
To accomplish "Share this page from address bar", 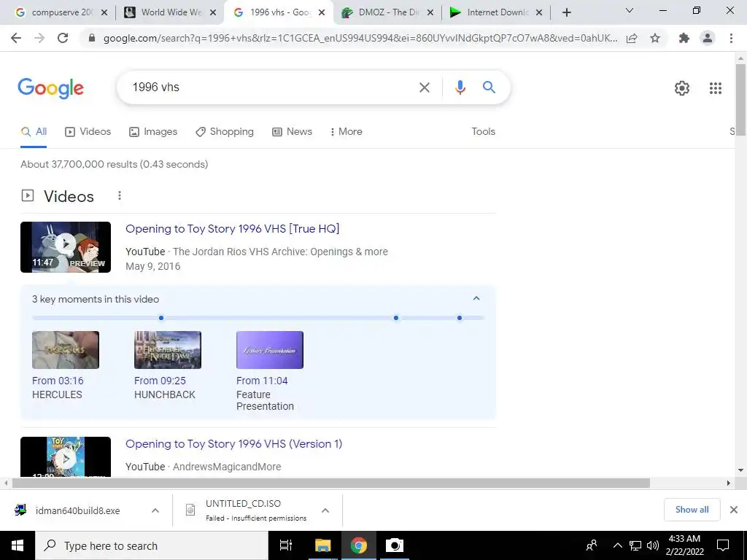I will 632,38.
